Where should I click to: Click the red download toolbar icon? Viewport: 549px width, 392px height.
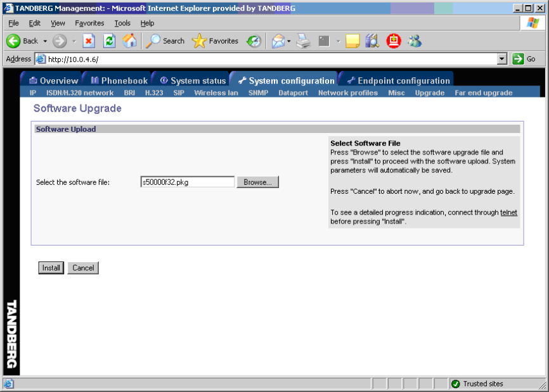(x=394, y=41)
